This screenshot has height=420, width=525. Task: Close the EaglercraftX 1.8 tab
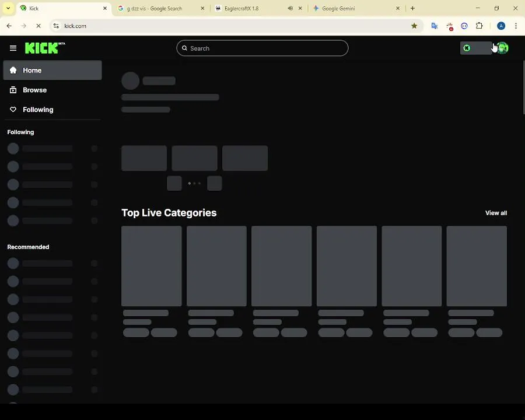[300, 8]
